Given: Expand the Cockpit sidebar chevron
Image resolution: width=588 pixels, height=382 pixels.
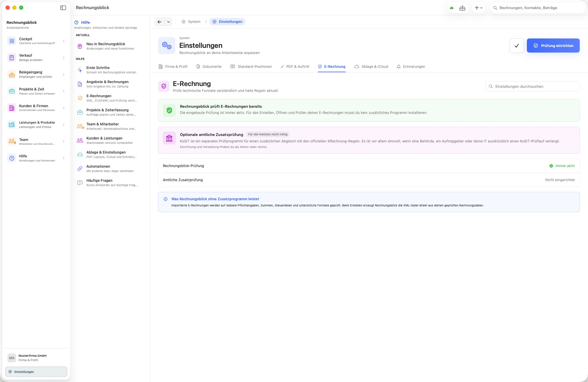Looking at the screenshot, I should tap(64, 41).
